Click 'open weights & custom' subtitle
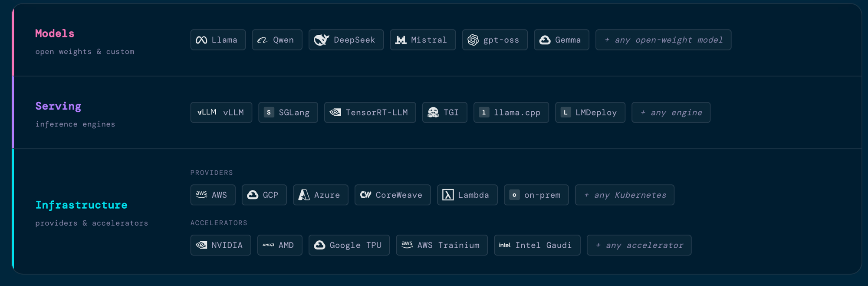This screenshot has height=286, width=868. pyautogui.click(x=85, y=52)
